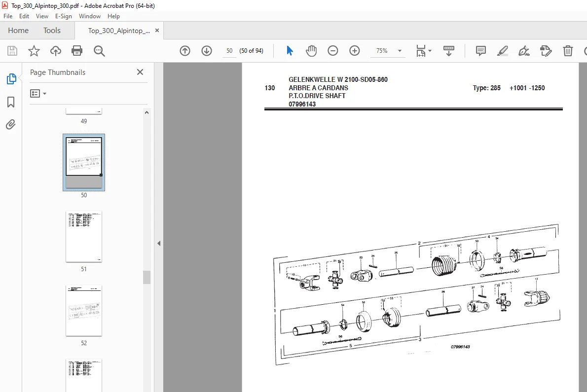This screenshot has height=392, width=587.
Task: Select page 52 thumbnail
Action: [84, 311]
